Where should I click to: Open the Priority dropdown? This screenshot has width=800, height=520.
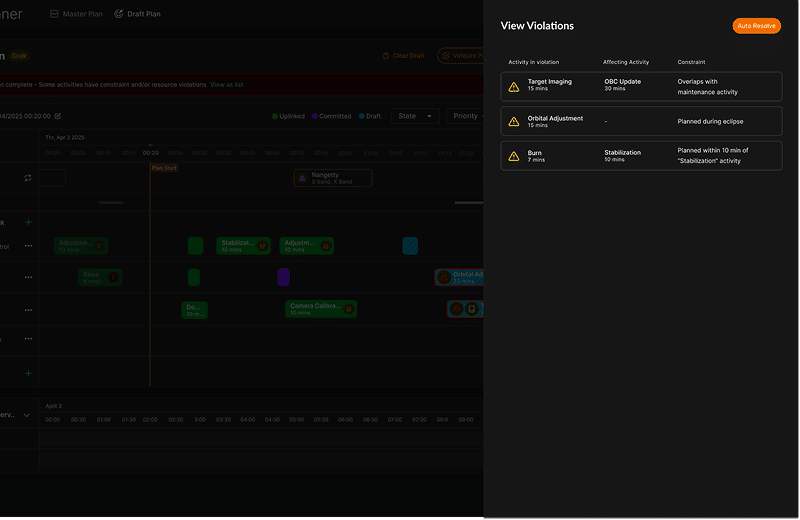pos(465,116)
